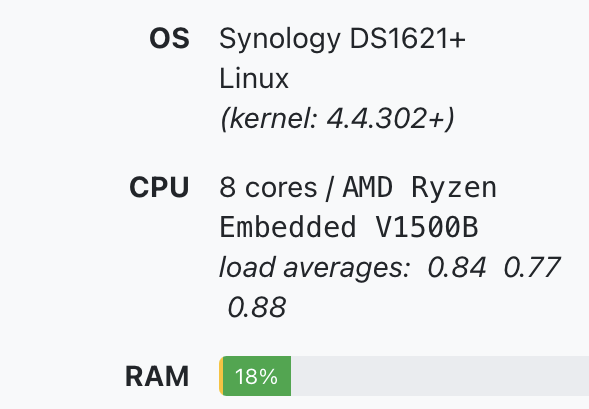Click the V1500B CPU model text
Viewport: 589px width, 409px height.
pos(427,227)
